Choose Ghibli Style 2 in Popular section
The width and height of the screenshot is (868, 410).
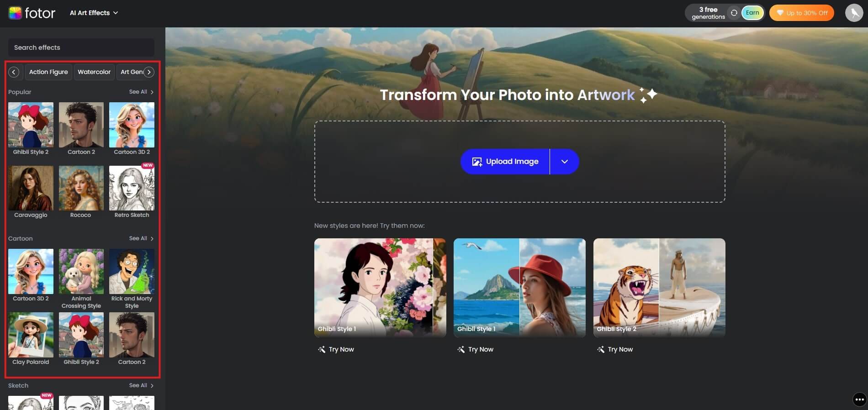[31, 129]
